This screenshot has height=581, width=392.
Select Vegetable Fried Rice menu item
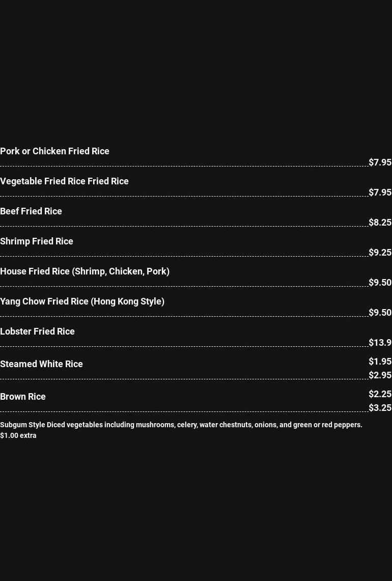click(x=64, y=181)
